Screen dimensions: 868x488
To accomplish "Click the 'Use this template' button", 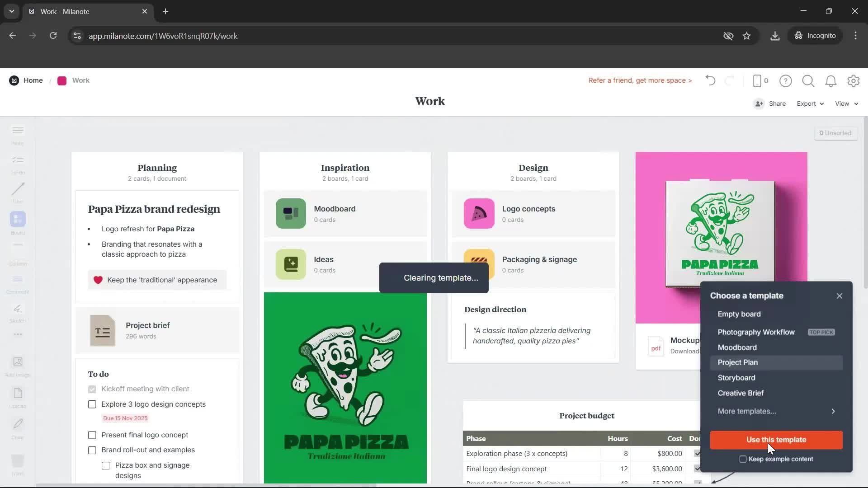I will (x=776, y=440).
